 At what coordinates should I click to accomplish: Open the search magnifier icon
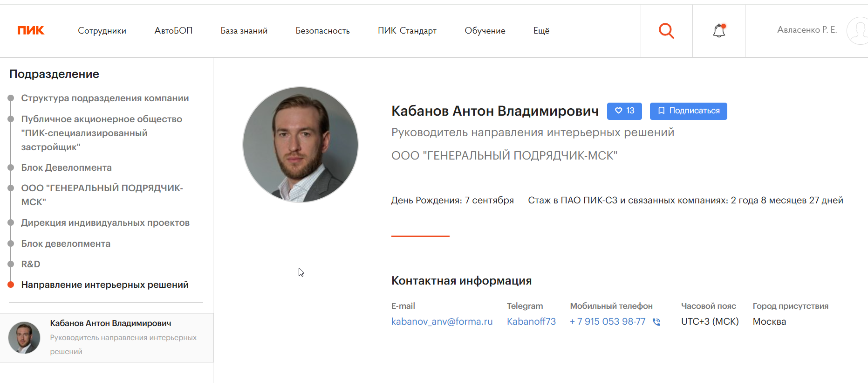click(x=666, y=31)
